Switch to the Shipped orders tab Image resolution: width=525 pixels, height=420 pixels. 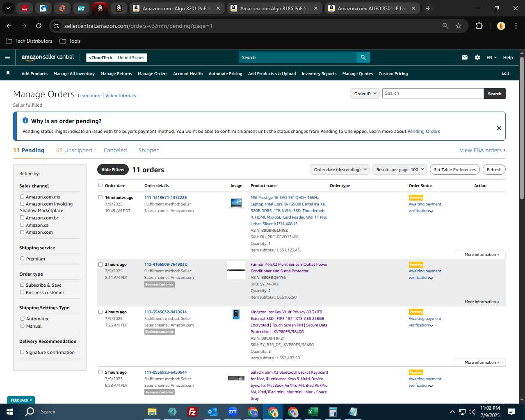click(149, 150)
